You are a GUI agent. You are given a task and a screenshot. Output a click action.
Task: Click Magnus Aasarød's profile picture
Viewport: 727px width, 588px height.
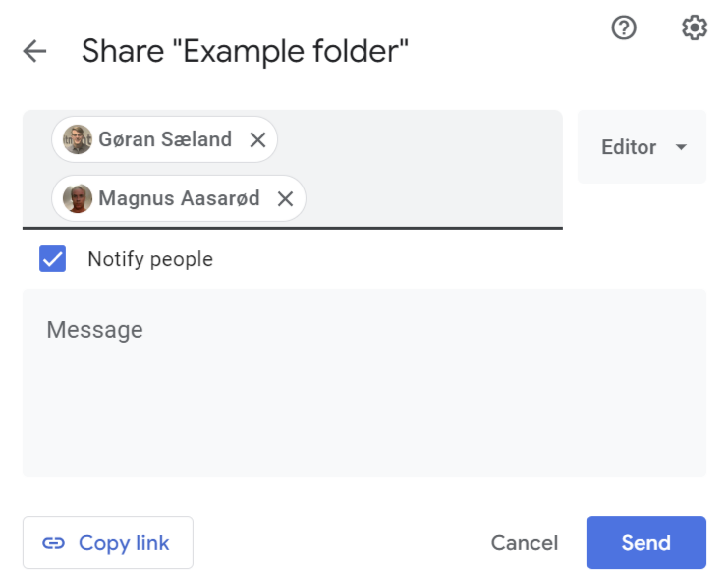(77, 198)
